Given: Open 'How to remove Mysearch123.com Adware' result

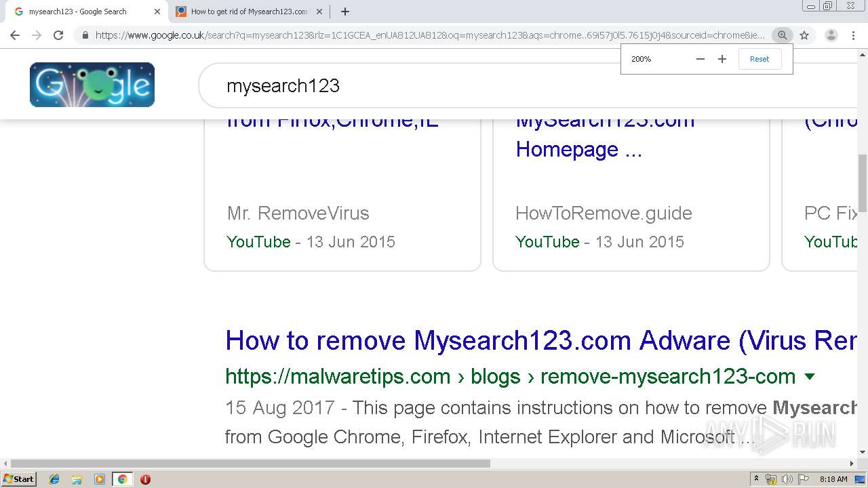Looking at the screenshot, I should tap(541, 340).
